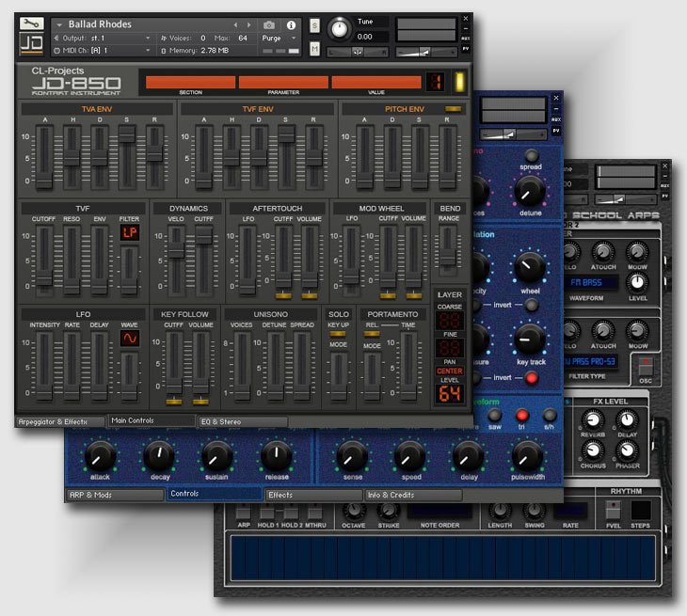Toggle the Solo KEY UP switch
Viewport: 687px width, 616px height.
pos(338,334)
